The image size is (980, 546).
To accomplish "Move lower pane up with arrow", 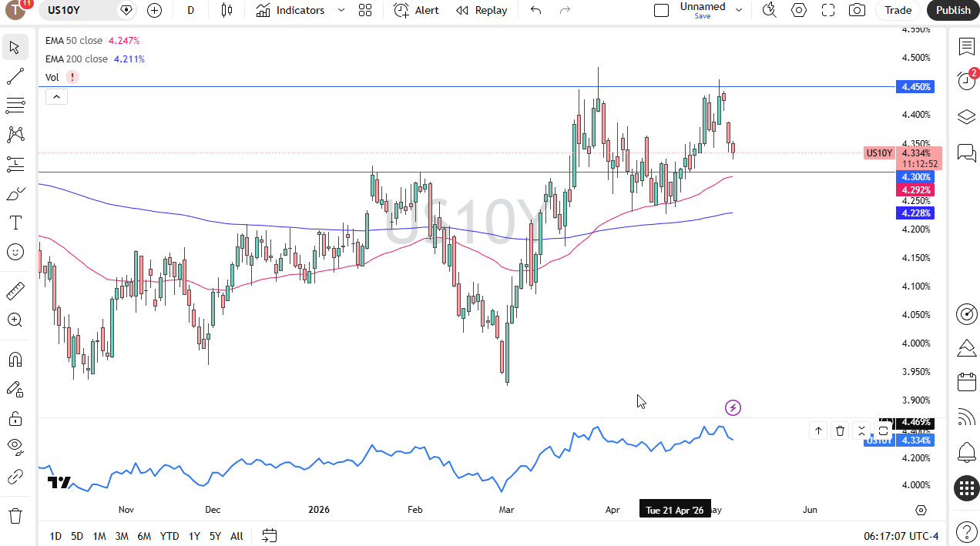I will click(818, 431).
